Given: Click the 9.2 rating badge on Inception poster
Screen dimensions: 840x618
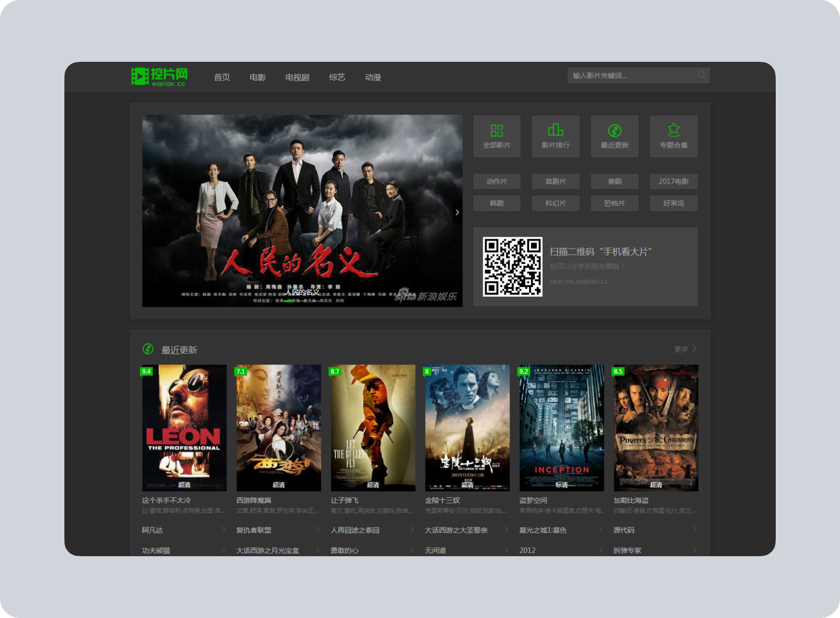Looking at the screenshot, I should 524,371.
